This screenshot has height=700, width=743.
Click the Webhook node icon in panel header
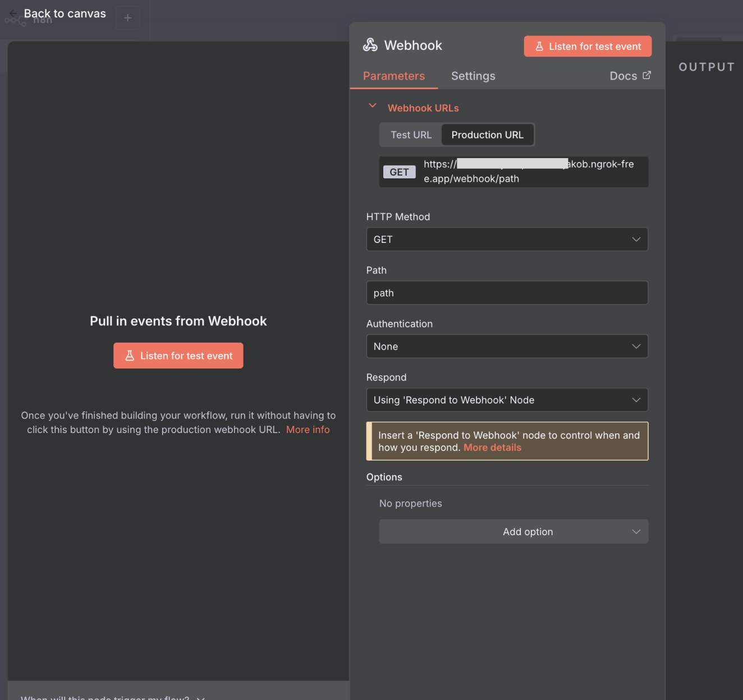pyautogui.click(x=370, y=45)
